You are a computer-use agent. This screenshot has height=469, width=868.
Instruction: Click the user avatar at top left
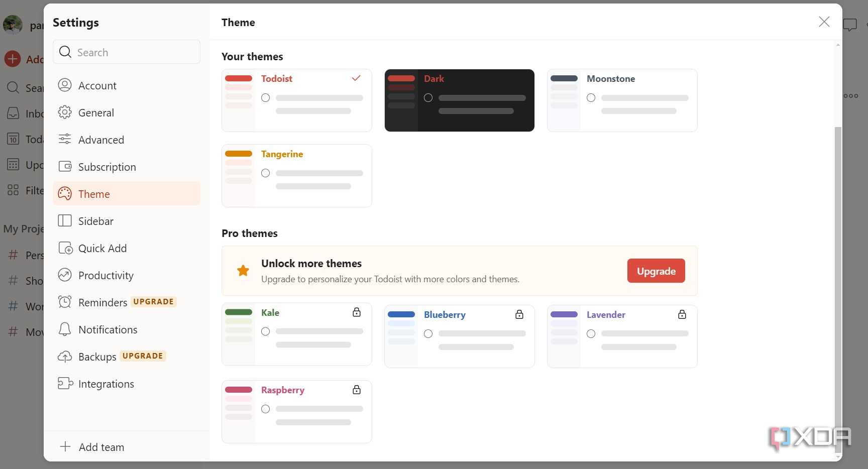[x=13, y=24]
